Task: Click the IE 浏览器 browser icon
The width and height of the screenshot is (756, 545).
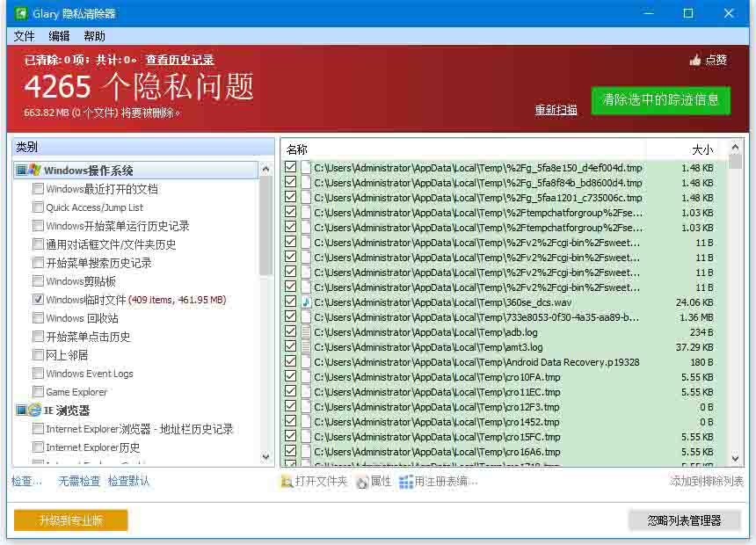Action: (x=35, y=411)
